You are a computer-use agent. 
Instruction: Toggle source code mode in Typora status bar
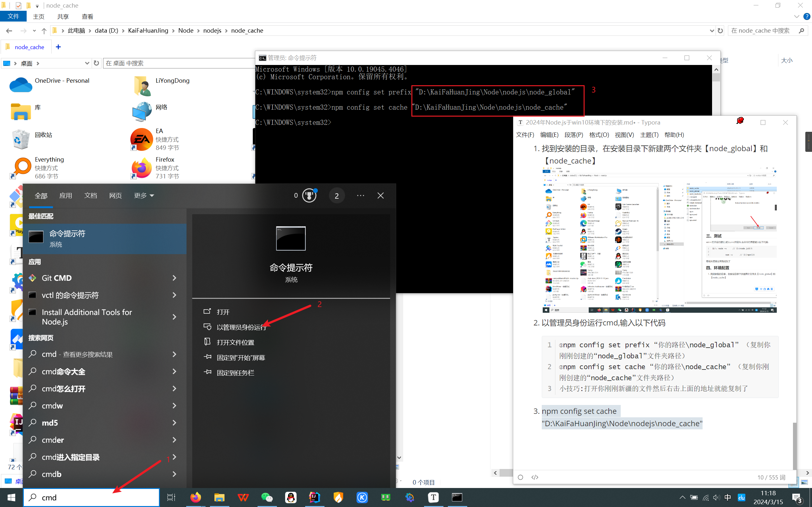(x=535, y=477)
